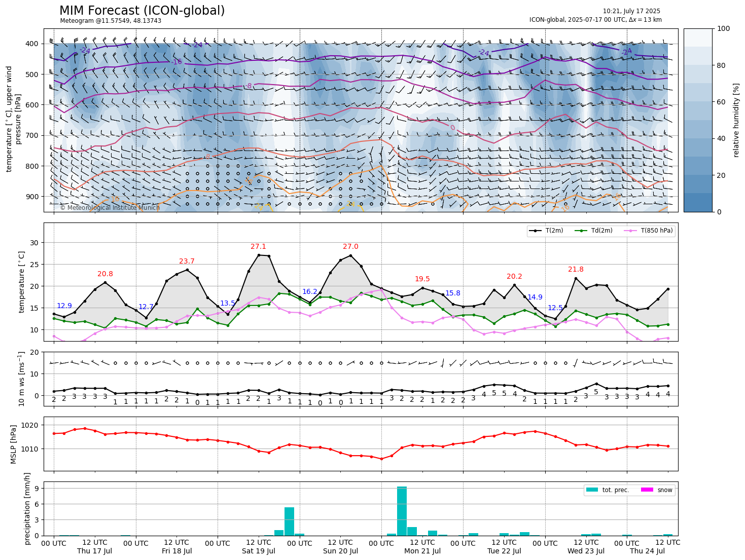Click the "Wed 23 Jul" date label
The image size is (745, 560).
coord(586,551)
